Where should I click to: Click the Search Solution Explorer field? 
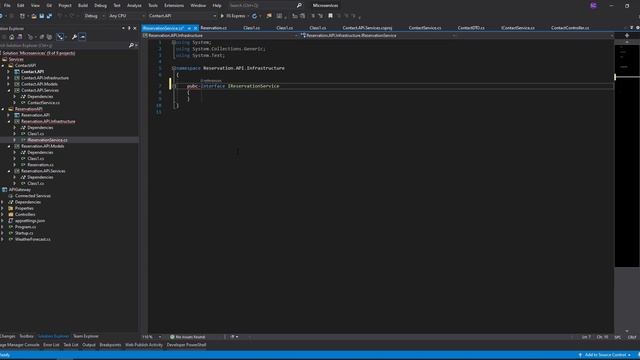[x=63, y=45]
